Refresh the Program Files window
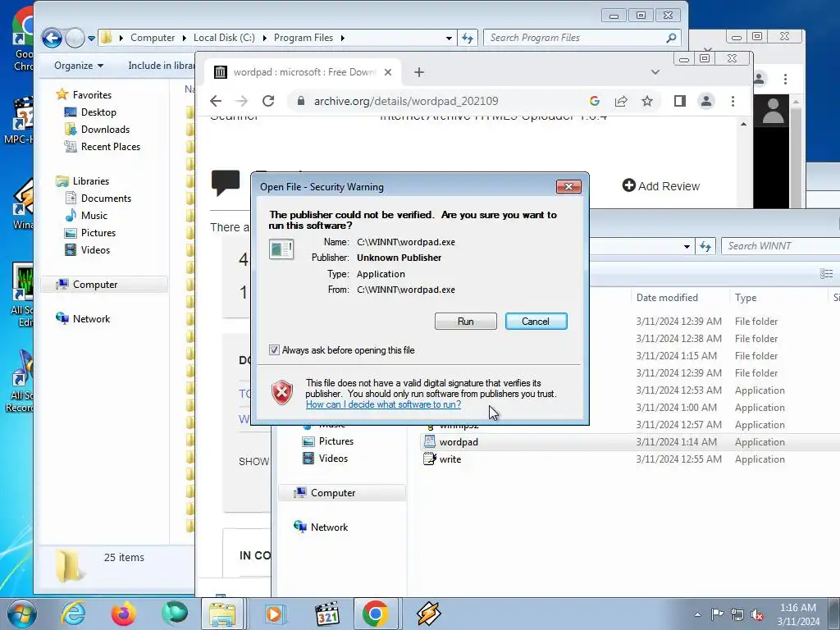Screen dimensions: 840x630 [x=467, y=38]
